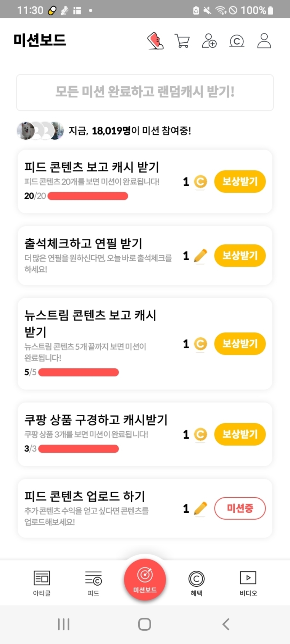Viewport: 290px width, 644px height.
Task: Claim reward for 피드 콘텐츠 보고 캐시 받기
Action: point(240,182)
